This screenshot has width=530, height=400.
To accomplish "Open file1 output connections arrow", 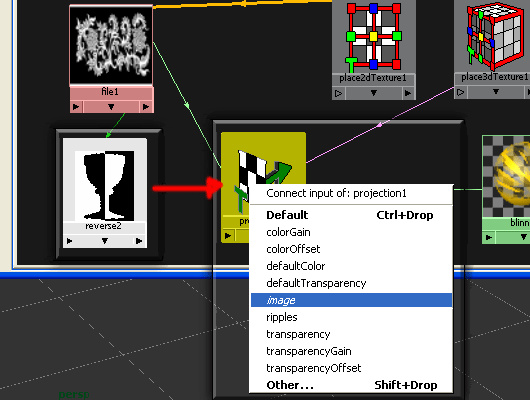I will [x=146, y=107].
